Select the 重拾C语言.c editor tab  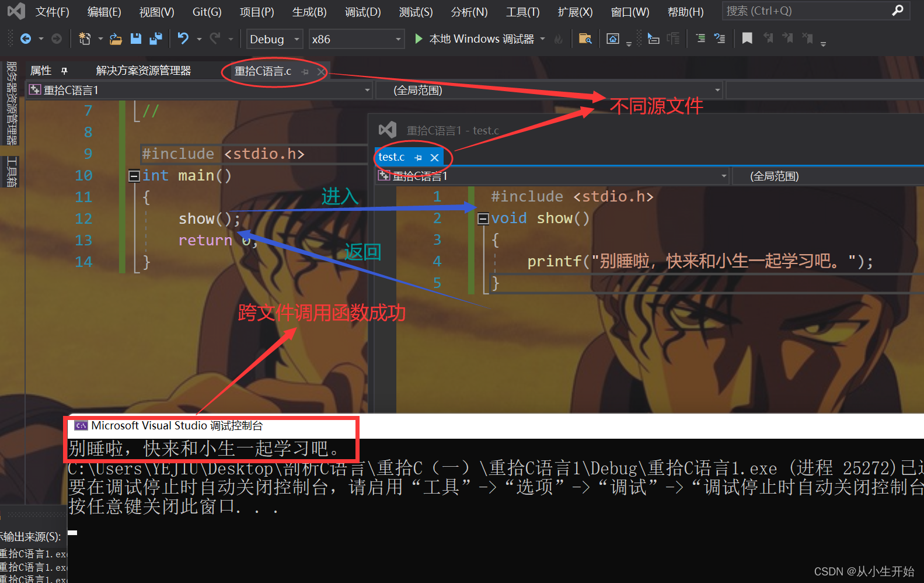pyautogui.click(x=263, y=71)
